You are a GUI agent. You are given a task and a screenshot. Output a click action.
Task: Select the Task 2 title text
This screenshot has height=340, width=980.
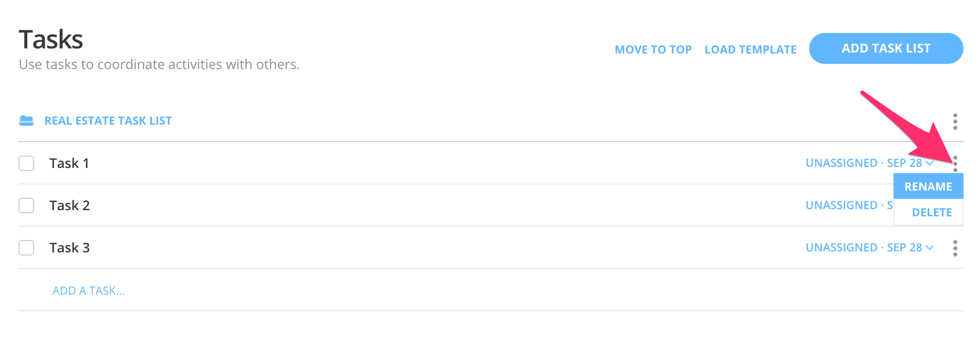[70, 205]
